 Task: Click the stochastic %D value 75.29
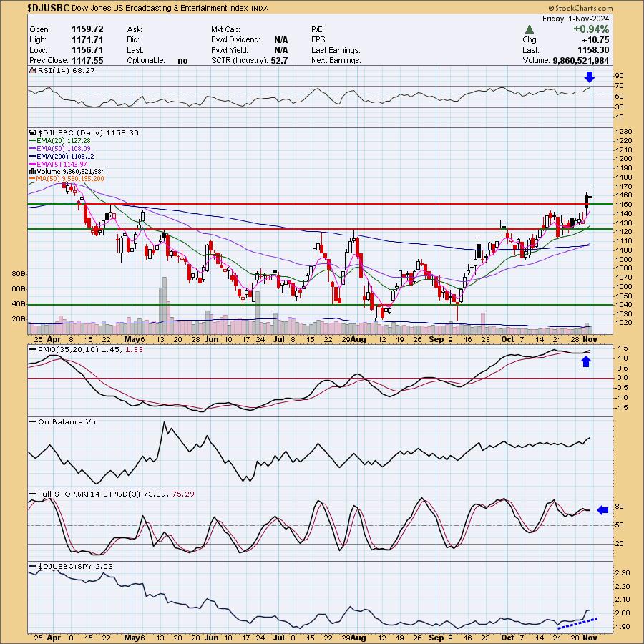click(x=183, y=494)
